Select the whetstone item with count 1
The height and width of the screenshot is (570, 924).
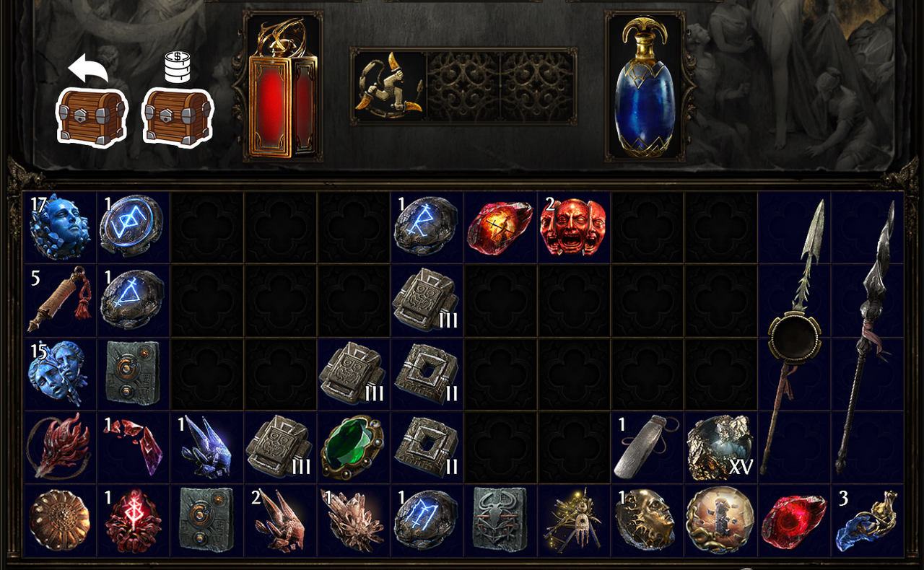(x=645, y=447)
